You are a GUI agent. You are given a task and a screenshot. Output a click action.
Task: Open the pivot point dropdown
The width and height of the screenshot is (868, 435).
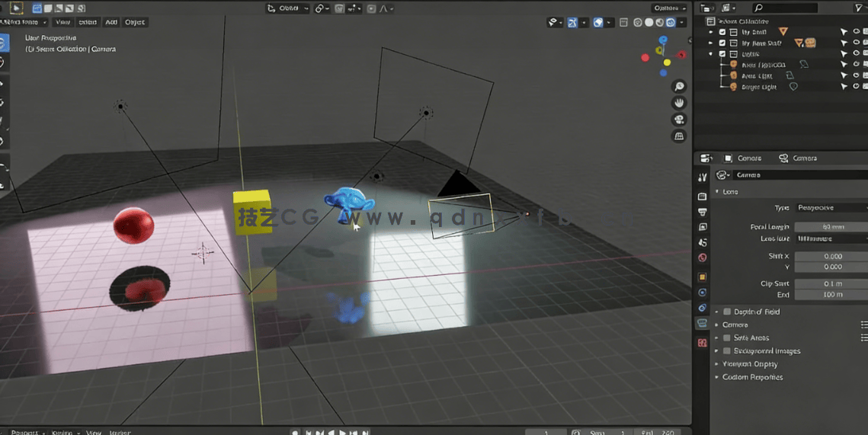pos(322,8)
